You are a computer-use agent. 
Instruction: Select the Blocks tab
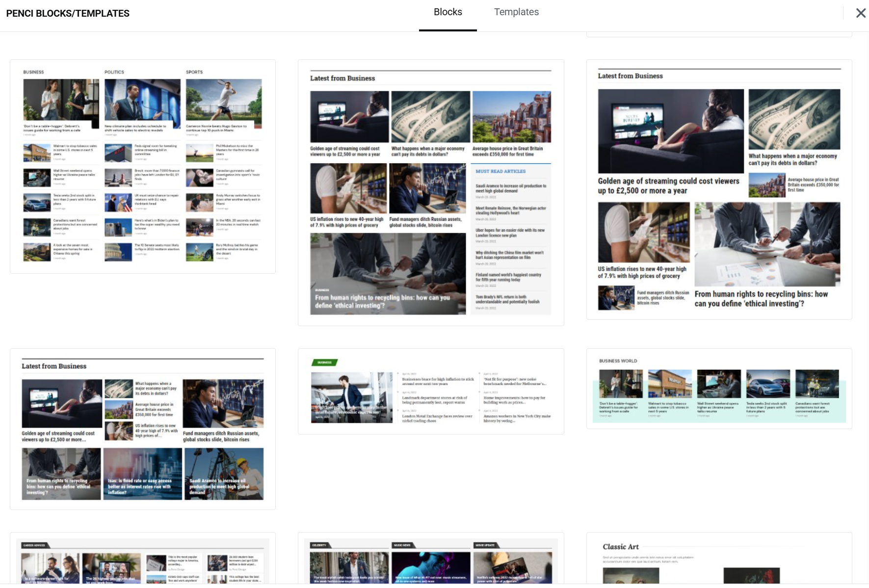448,12
